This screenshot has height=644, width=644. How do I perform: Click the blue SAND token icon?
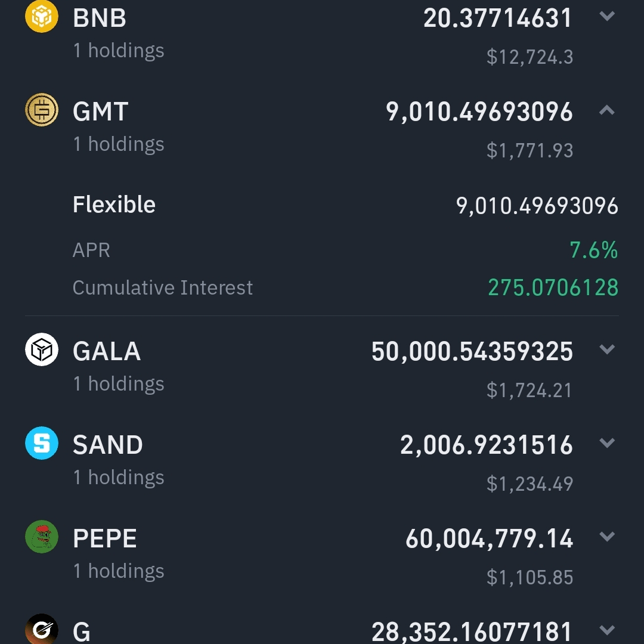coord(41,444)
